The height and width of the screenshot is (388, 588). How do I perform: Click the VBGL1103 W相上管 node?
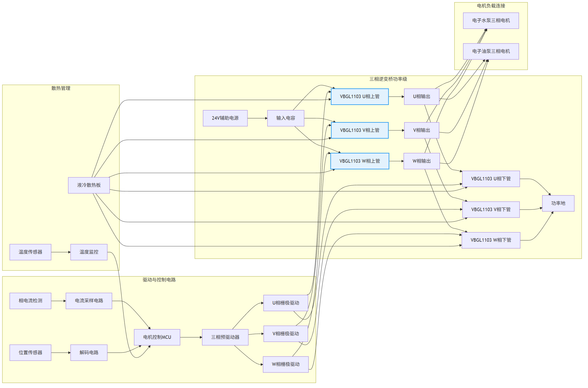point(360,161)
